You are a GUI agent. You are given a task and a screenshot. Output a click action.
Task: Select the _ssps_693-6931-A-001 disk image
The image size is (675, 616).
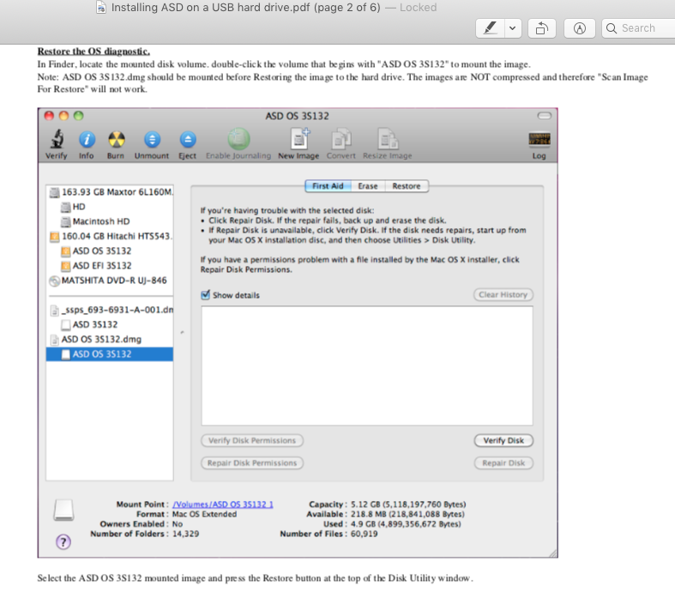110,310
